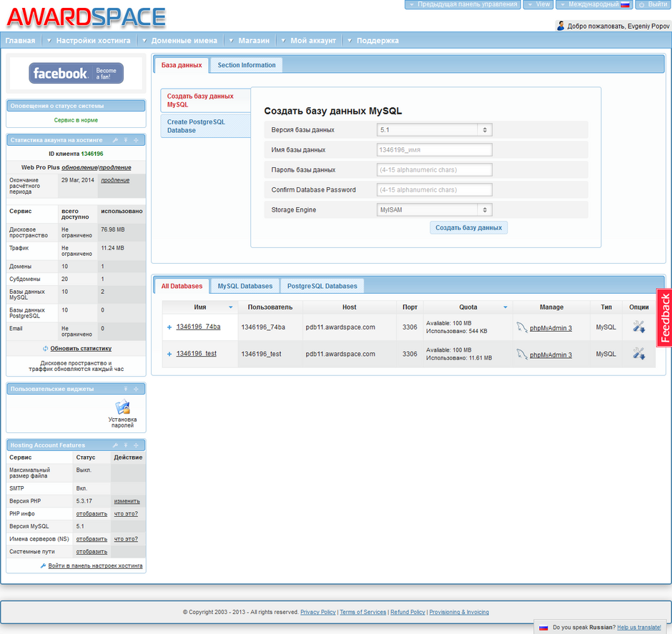Expand the 1346196_74ba row with the plus sign

click(x=169, y=327)
